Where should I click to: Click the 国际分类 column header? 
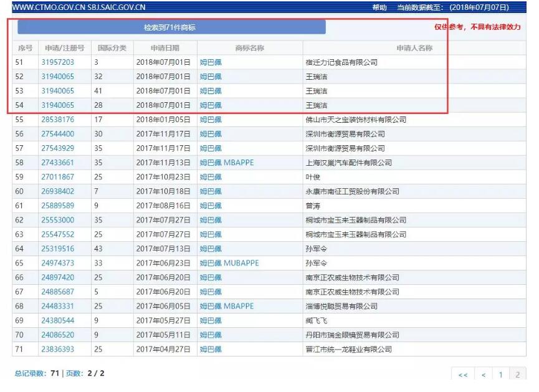[112, 48]
